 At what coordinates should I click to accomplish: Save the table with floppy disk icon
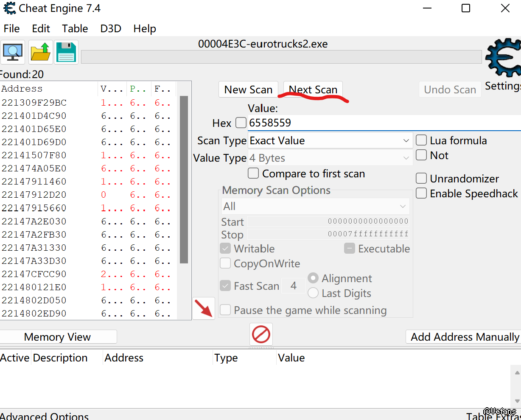coord(66,52)
